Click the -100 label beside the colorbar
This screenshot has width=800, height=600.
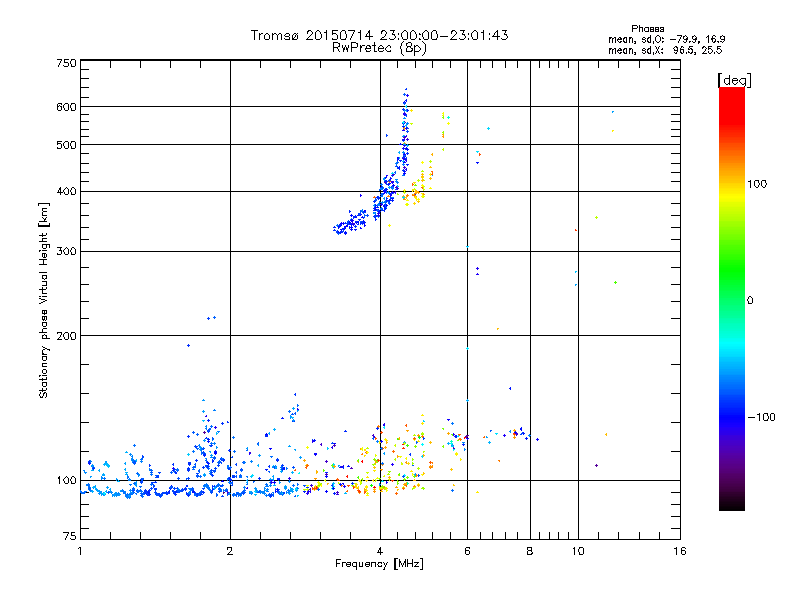coord(764,416)
